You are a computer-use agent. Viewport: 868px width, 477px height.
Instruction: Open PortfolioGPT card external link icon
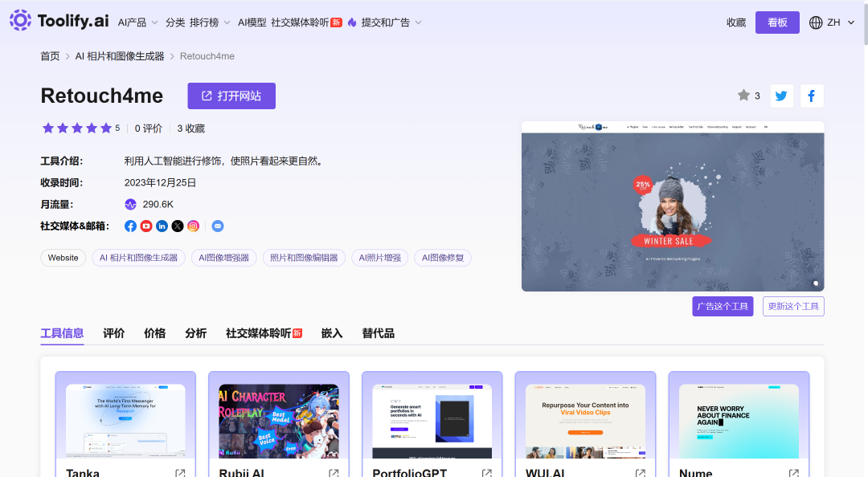tap(487, 473)
